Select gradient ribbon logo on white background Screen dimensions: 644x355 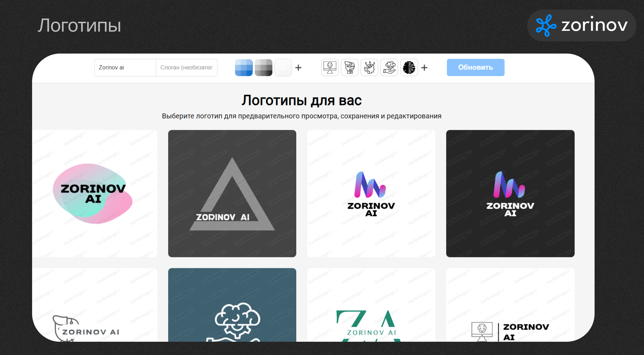click(371, 193)
